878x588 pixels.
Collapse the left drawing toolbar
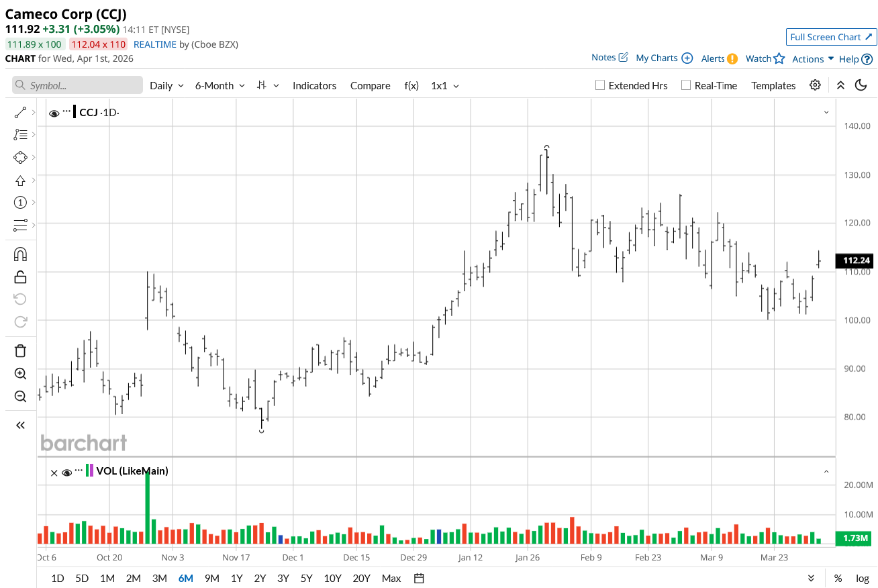20,425
